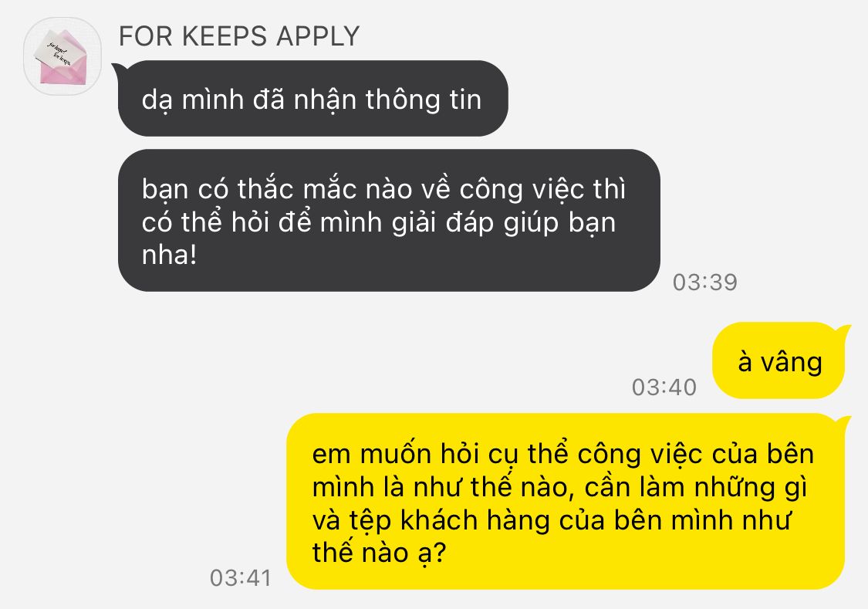Tap the yellow "à vâng" message bubble

[778, 360]
